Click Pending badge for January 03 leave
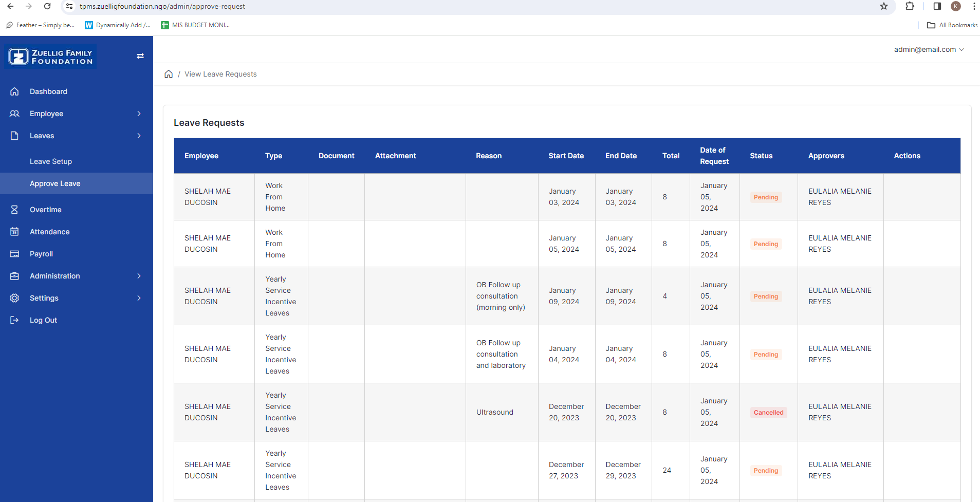Viewport: 980px width, 502px height. click(x=766, y=197)
